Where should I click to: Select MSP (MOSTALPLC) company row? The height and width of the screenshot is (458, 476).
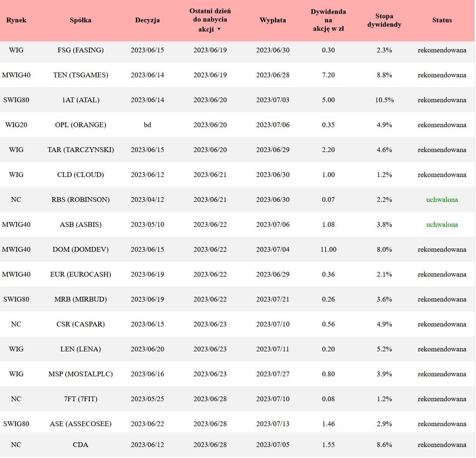81,374
